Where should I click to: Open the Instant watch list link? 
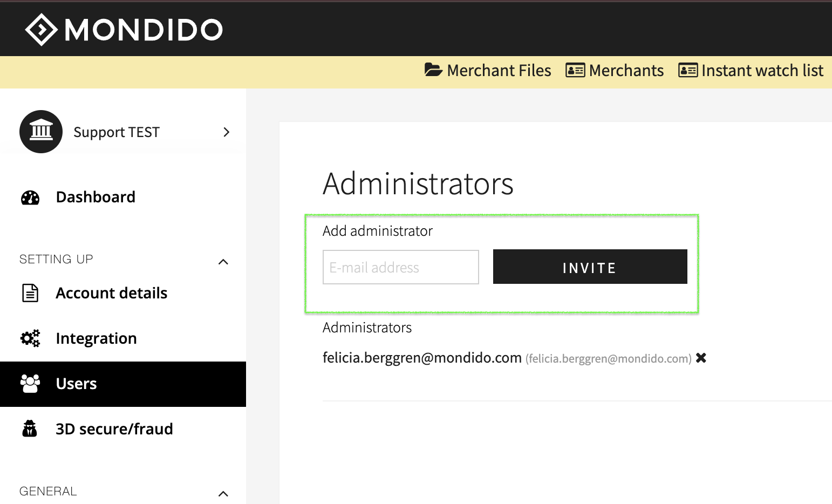point(751,70)
